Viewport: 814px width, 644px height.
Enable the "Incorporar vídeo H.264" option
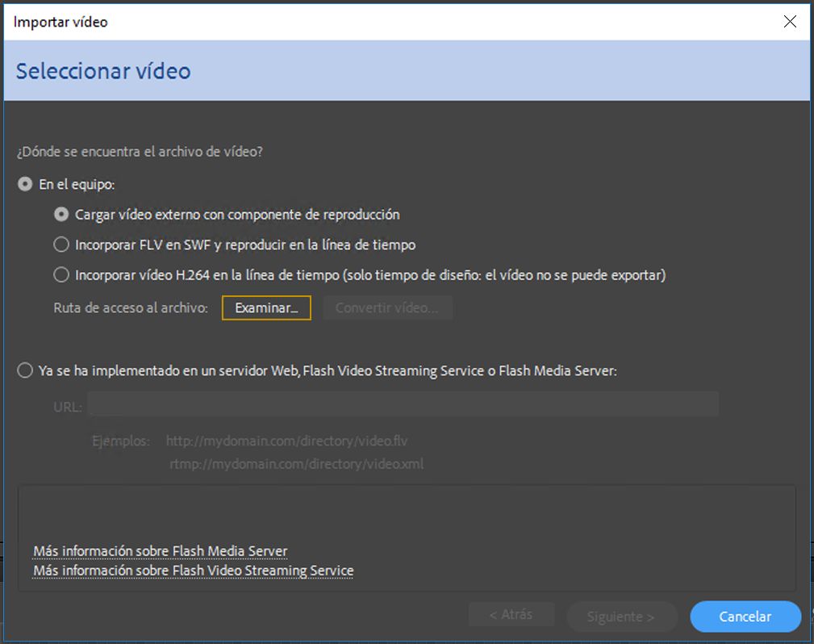(x=61, y=274)
